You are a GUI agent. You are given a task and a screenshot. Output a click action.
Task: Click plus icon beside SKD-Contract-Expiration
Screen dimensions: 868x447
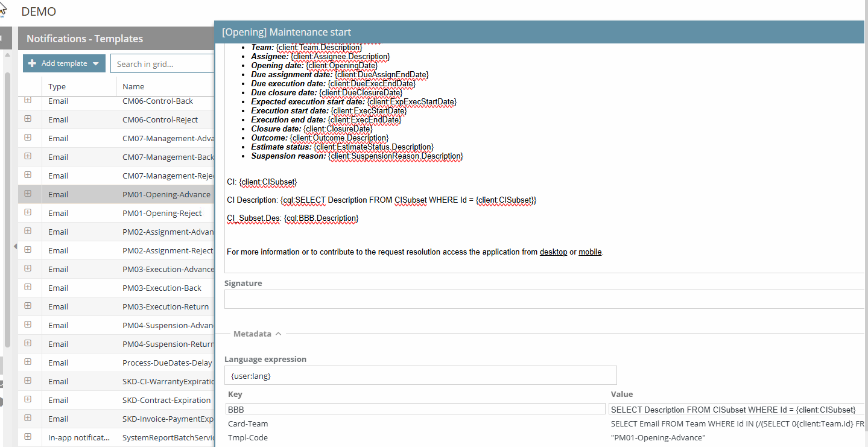pyautogui.click(x=28, y=399)
